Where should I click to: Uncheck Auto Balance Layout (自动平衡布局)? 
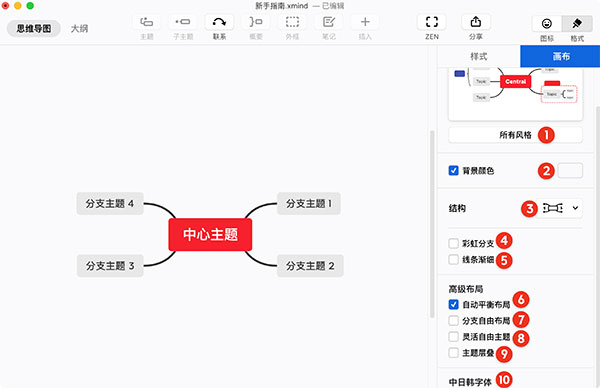click(453, 305)
